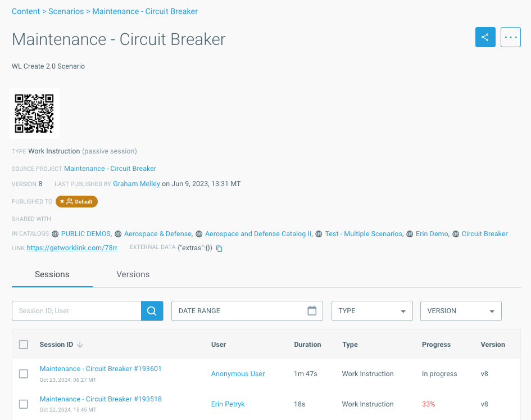The image size is (531, 420).
Task: Click the calendar icon in Date Range
Action: pyautogui.click(x=312, y=311)
